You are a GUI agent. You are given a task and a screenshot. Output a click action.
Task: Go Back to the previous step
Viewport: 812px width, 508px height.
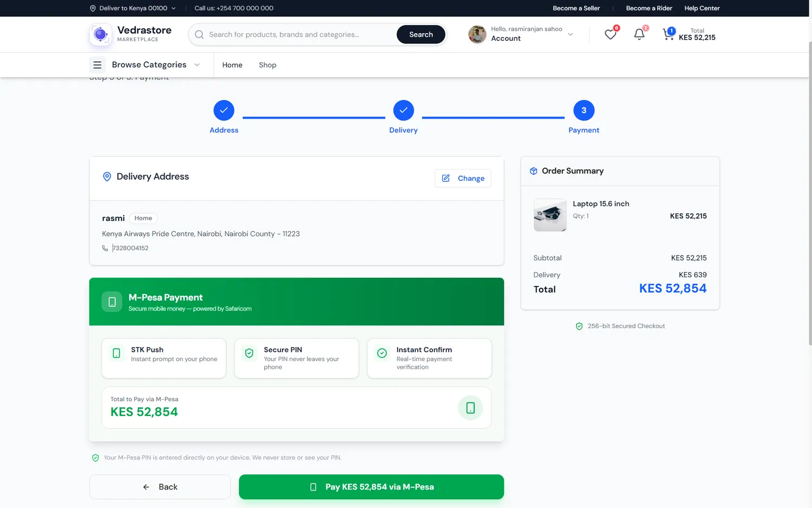pyautogui.click(x=160, y=487)
